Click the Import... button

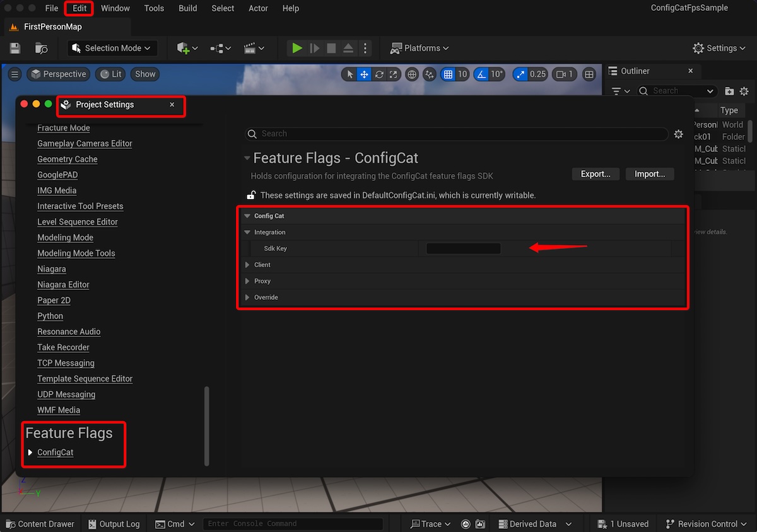pos(650,173)
